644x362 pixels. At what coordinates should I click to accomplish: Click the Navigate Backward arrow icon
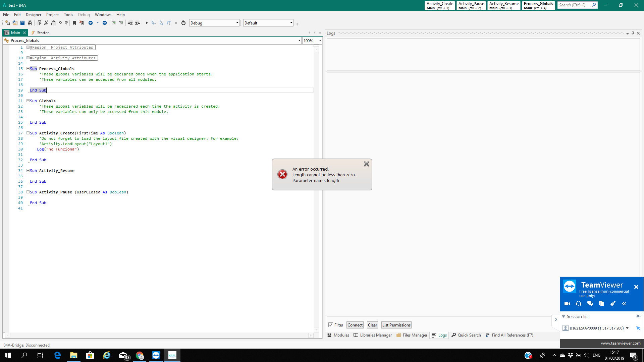pos(91,23)
